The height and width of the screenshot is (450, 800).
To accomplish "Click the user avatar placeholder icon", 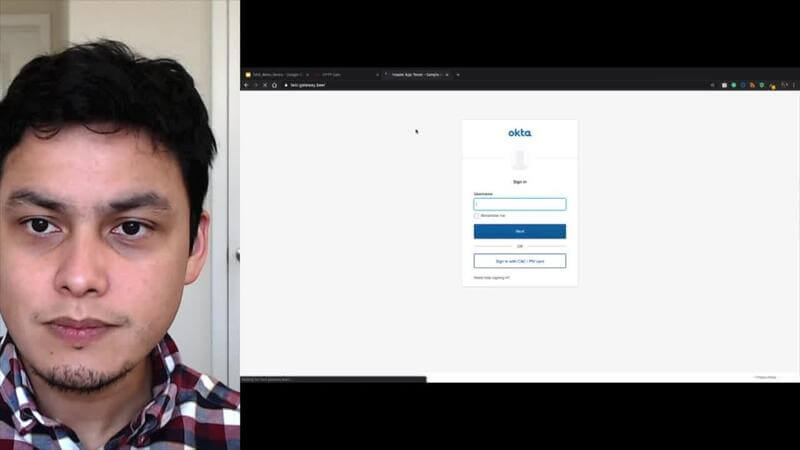I will (x=519, y=159).
